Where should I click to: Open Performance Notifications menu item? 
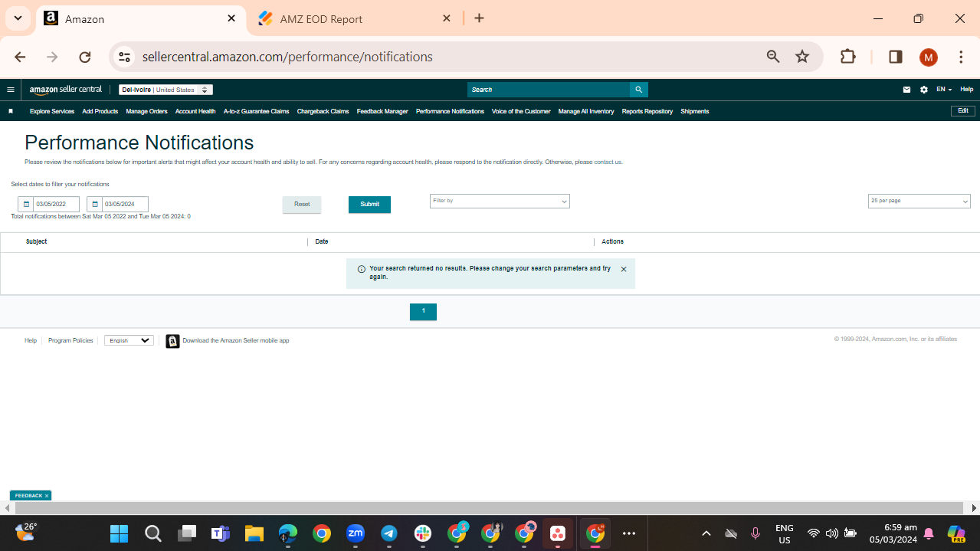pos(450,111)
